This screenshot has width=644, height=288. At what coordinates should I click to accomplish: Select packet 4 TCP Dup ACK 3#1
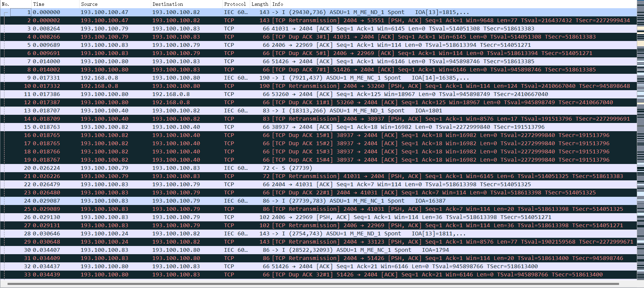[318, 37]
